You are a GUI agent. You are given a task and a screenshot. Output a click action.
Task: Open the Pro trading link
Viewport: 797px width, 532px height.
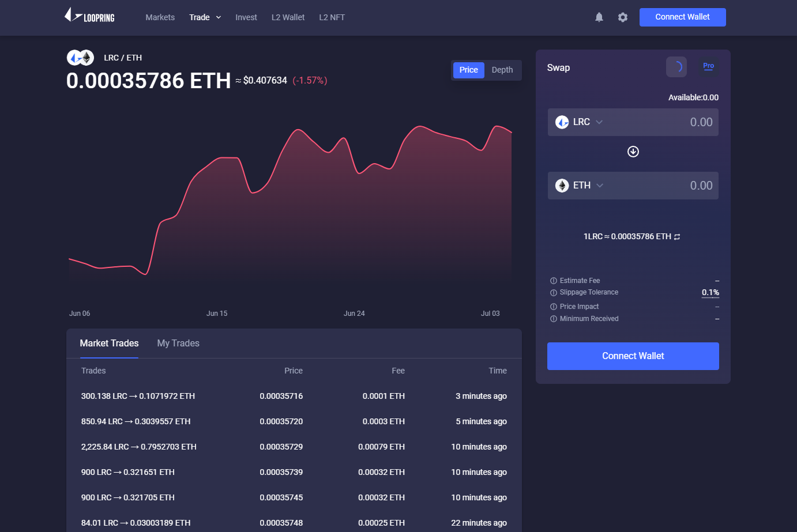pos(709,66)
